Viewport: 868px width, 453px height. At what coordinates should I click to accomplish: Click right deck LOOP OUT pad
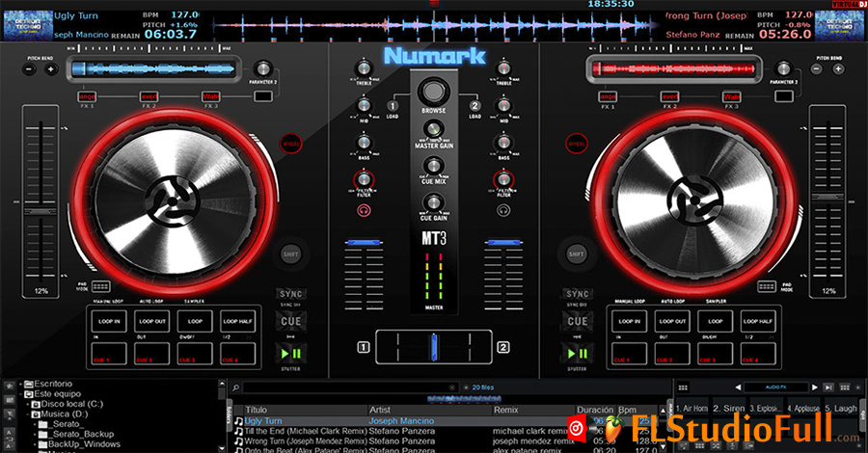point(672,321)
